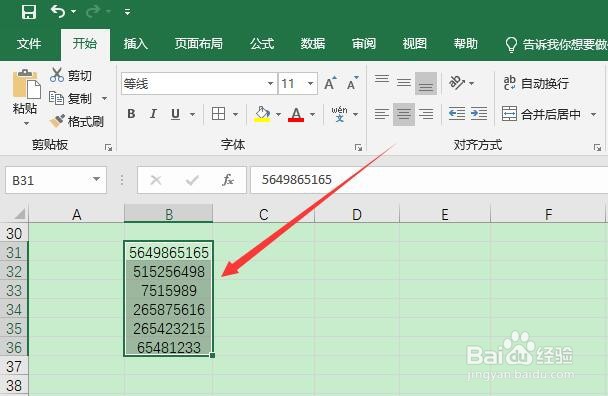Apply the yellow fill color bucket
The height and width of the screenshot is (396, 608).
(x=262, y=114)
